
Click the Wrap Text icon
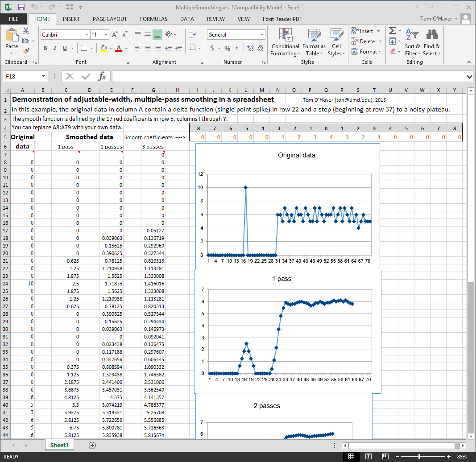(192, 34)
